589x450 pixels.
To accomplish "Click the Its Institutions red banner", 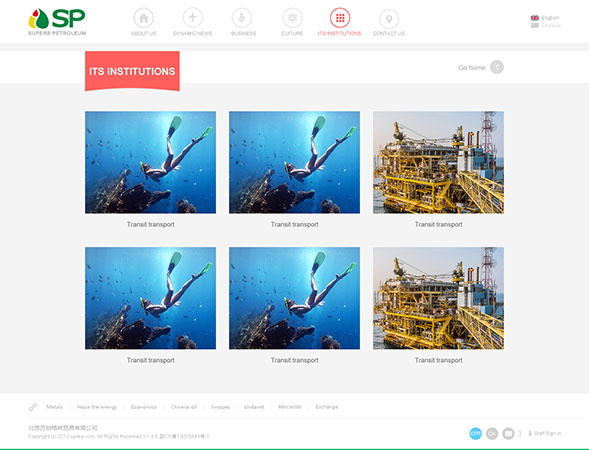I will click(x=132, y=71).
